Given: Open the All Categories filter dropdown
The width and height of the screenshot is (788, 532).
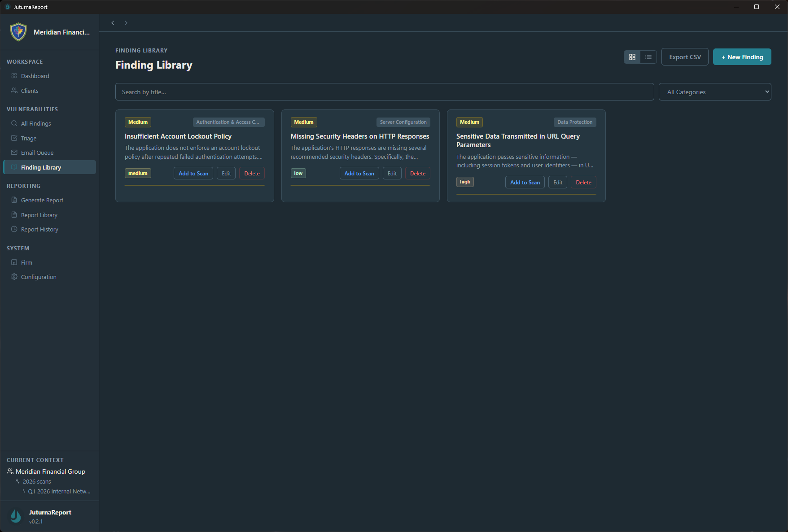Looking at the screenshot, I should point(714,92).
